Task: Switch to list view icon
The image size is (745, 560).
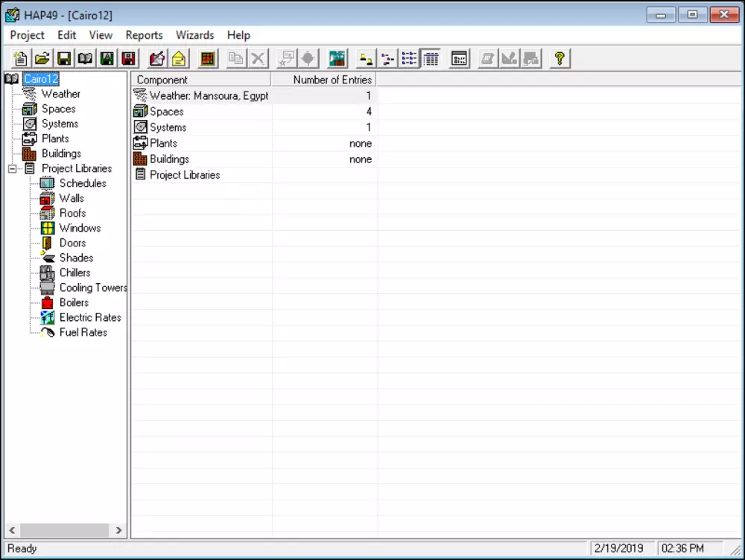Action: (x=409, y=58)
